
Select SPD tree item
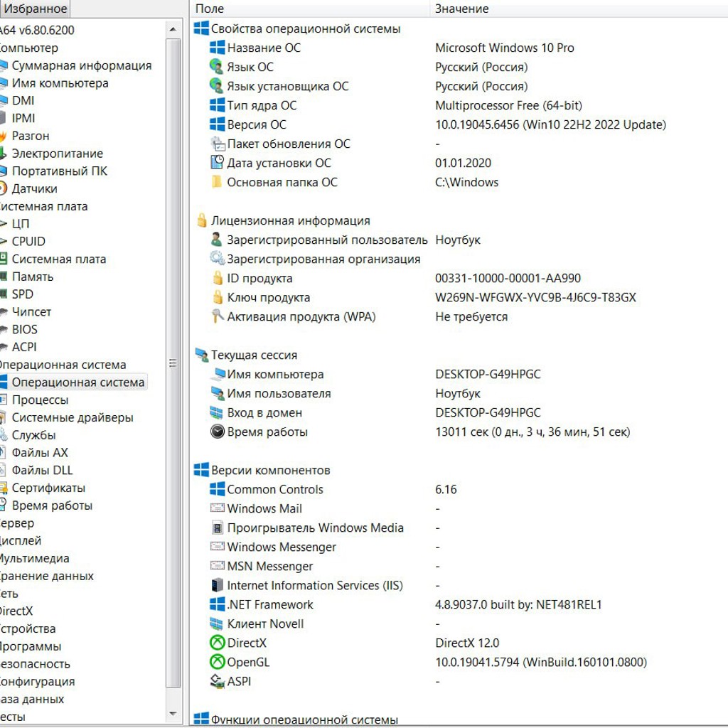[22, 294]
